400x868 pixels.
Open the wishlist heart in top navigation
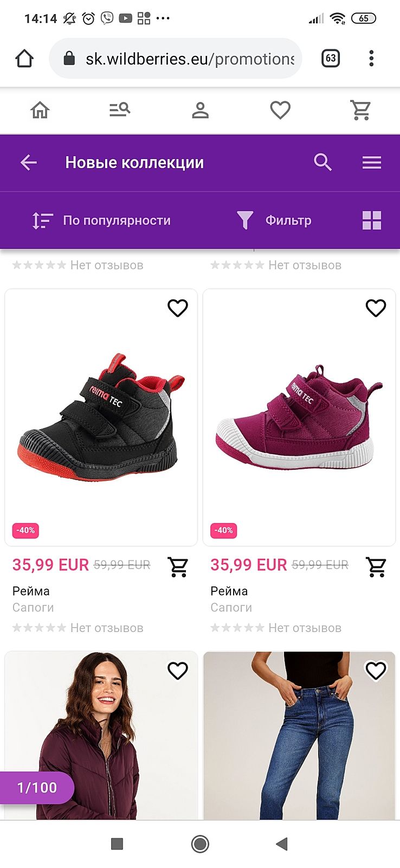pyautogui.click(x=280, y=110)
